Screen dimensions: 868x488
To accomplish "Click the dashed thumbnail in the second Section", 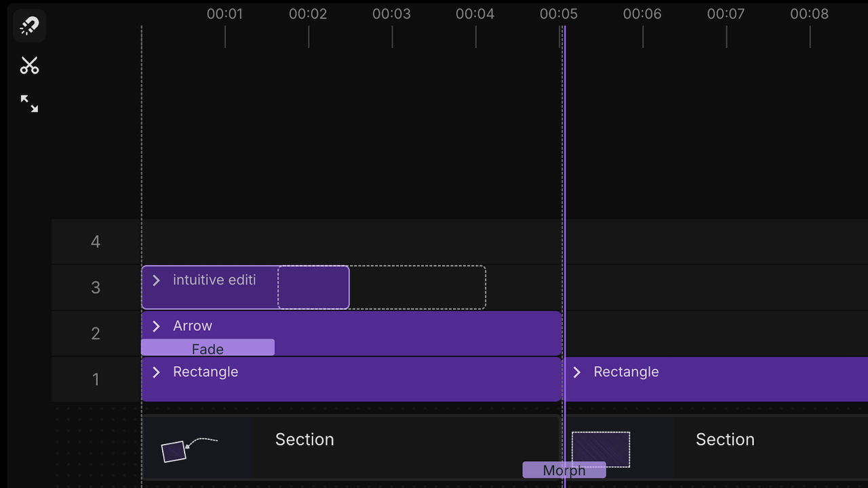I will click(x=601, y=449).
